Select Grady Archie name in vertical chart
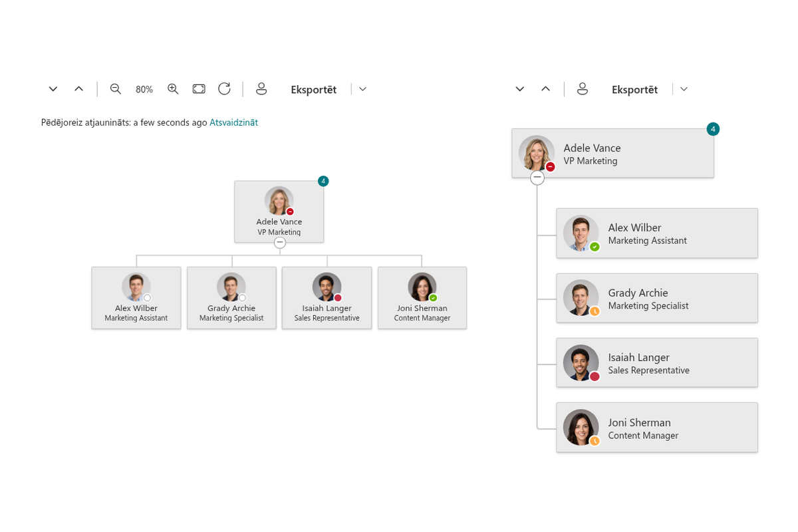 [638, 293]
